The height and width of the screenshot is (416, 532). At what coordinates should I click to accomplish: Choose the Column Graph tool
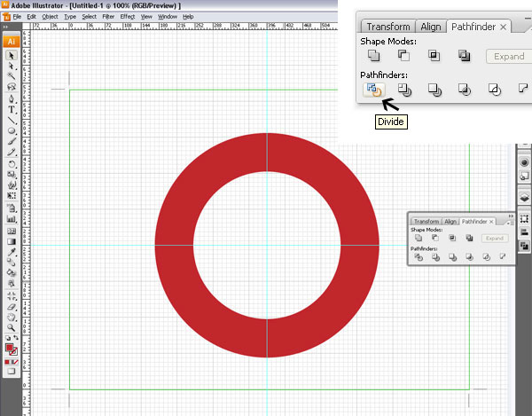coord(12,218)
